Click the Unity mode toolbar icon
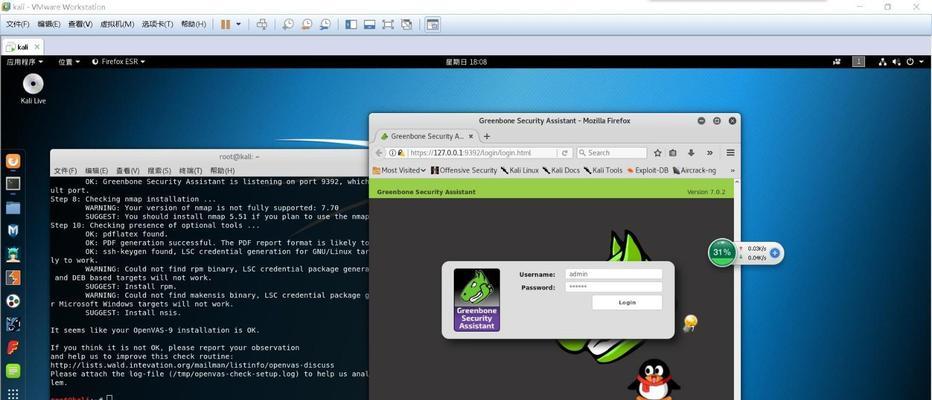Viewport: 932px width, 400px height. click(407, 24)
